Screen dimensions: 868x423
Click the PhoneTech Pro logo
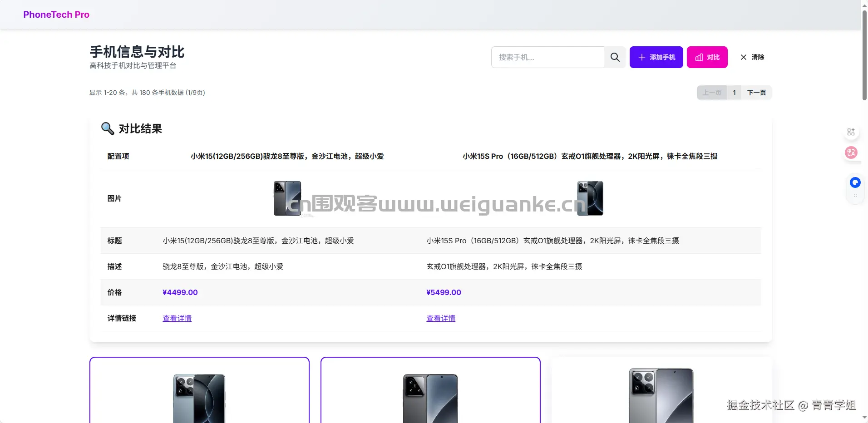(56, 14)
